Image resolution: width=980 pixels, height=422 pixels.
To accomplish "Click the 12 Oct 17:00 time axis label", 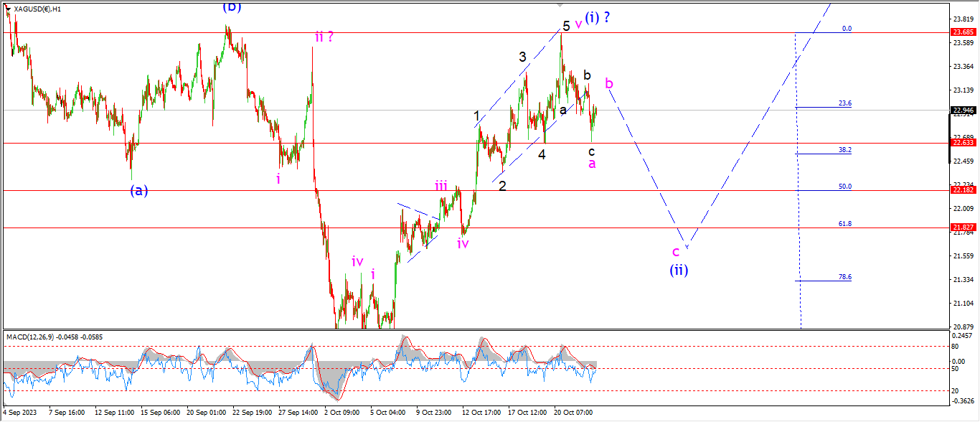I will [481, 413].
